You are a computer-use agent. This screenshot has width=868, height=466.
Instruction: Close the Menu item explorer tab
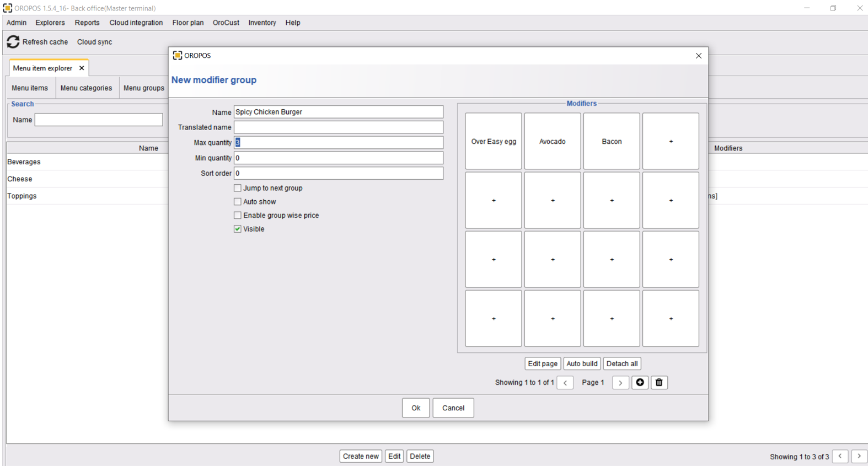[x=82, y=68]
